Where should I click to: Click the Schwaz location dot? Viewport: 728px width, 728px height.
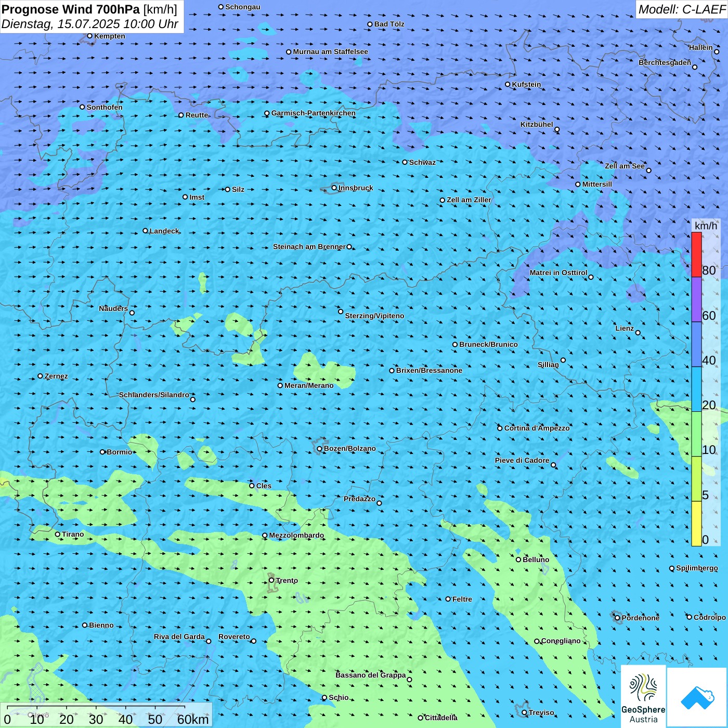coord(405,162)
